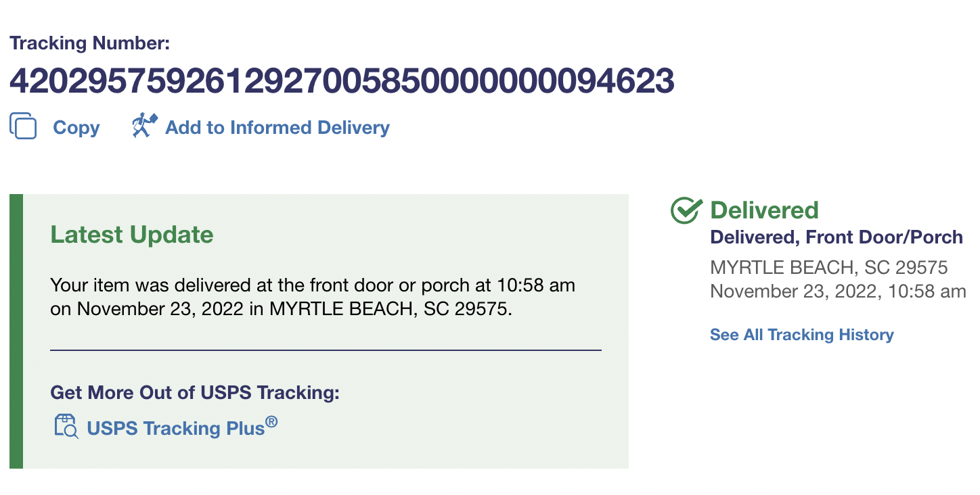Open Add to Informed Delivery link
The width and height of the screenshot is (980, 495).
tap(277, 128)
